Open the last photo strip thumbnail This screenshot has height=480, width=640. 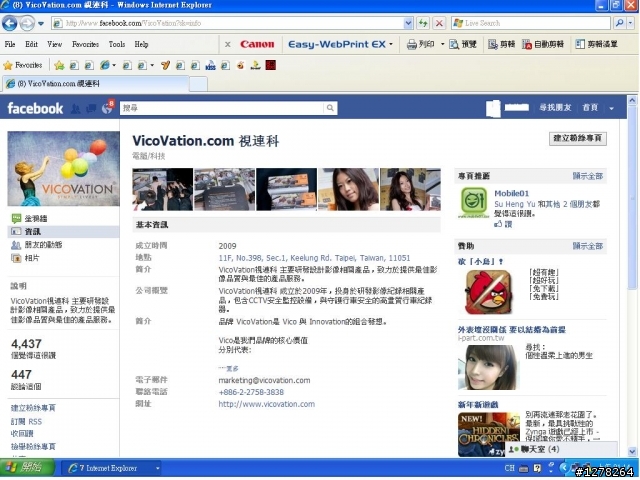[x=410, y=189]
